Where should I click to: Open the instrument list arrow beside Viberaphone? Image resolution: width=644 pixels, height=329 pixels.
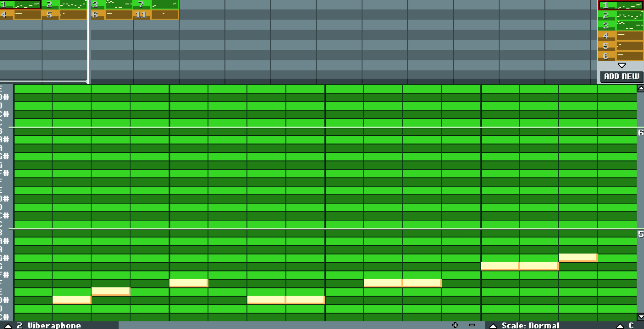point(8,326)
